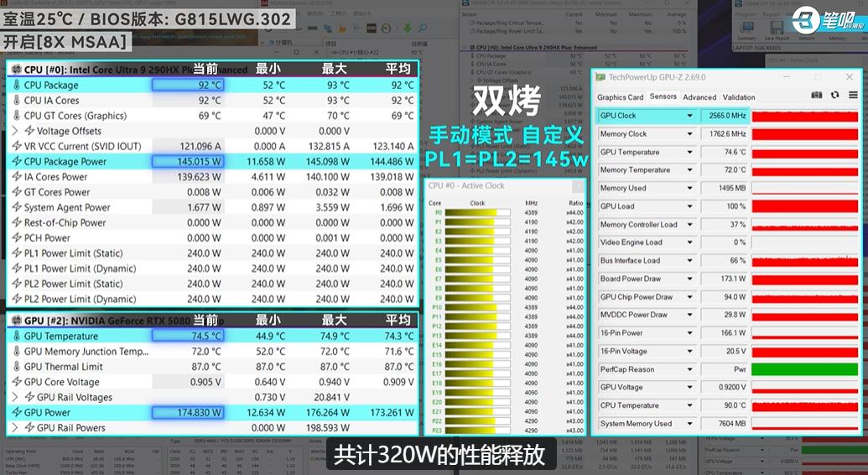Switch to the Advanced tab in GPU-Z
This screenshot has width=868, height=475.
tap(699, 97)
